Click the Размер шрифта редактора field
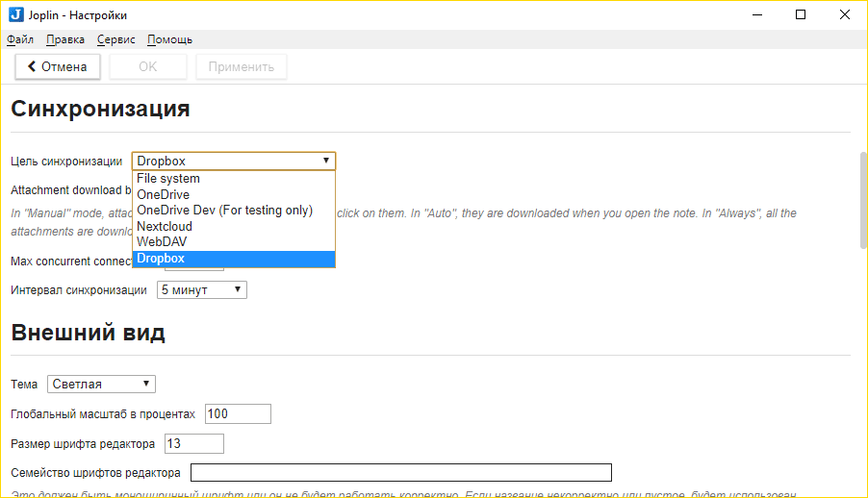The height and width of the screenshot is (498, 868). pyautogui.click(x=194, y=444)
